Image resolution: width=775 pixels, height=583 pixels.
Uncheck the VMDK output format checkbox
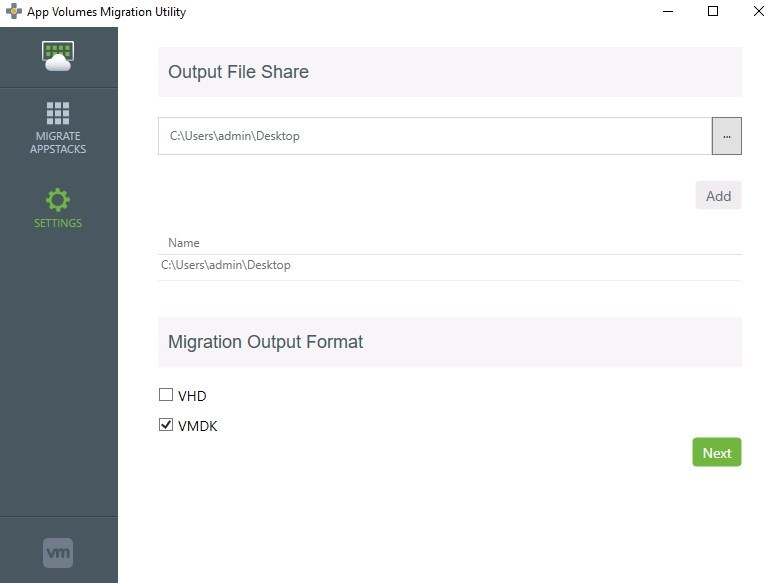coord(166,425)
